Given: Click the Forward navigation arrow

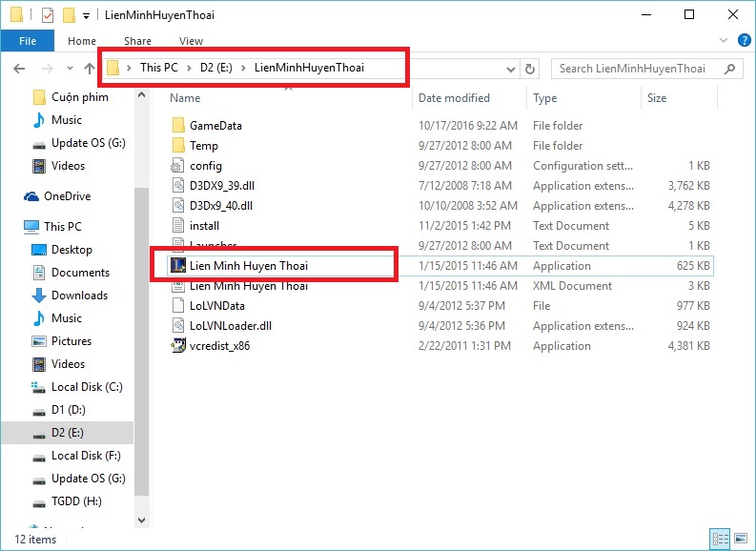Looking at the screenshot, I should (48, 69).
